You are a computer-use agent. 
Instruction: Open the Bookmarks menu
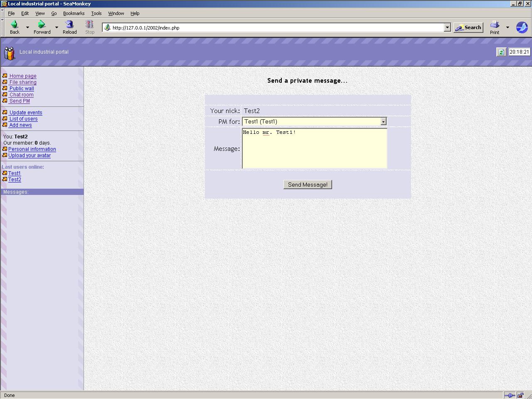[74, 13]
